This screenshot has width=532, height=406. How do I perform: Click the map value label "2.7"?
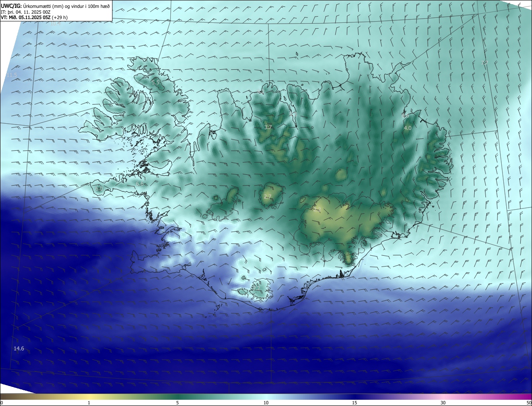pos(268,197)
